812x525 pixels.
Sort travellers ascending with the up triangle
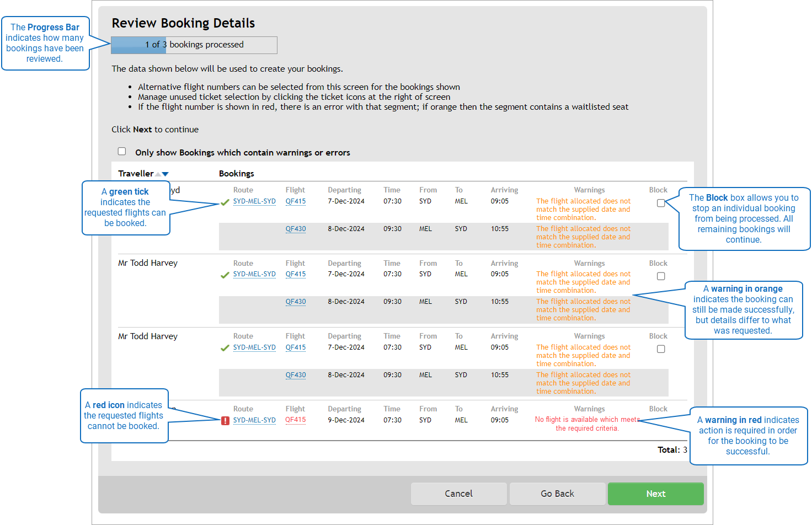(x=158, y=173)
